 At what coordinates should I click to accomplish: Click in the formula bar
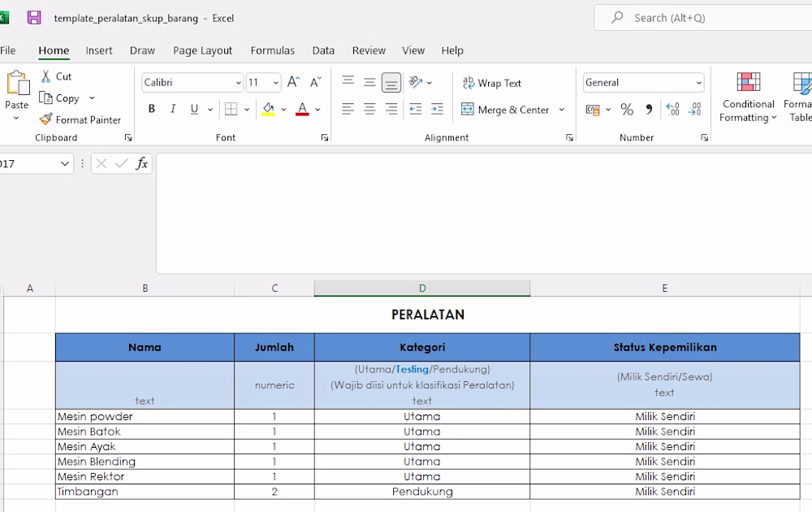coord(484,214)
